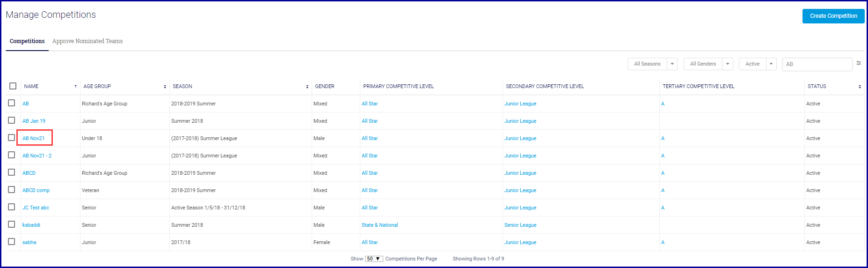
Task: Click the Secondary Competitive Level header
Action: coord(545,86)
